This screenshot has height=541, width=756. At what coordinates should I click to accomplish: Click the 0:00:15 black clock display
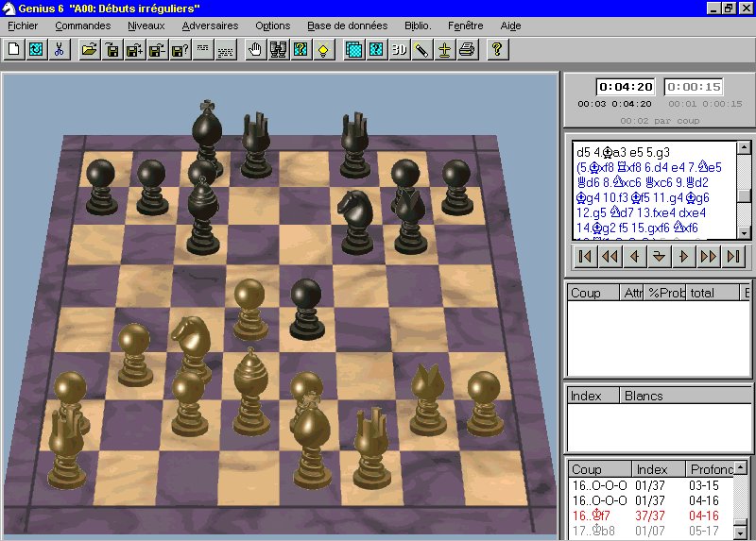tap(694, 87)
